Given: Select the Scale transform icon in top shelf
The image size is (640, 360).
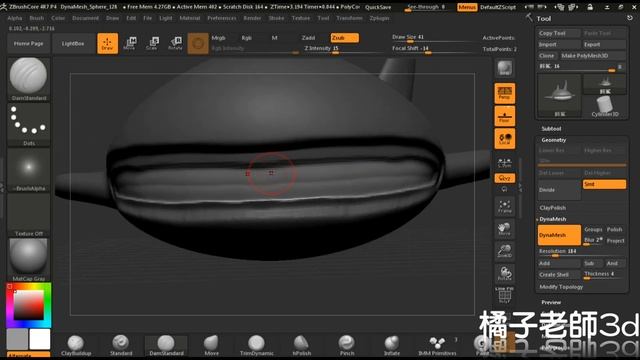Looking at the screenshot, I should (x=152, y=43).
